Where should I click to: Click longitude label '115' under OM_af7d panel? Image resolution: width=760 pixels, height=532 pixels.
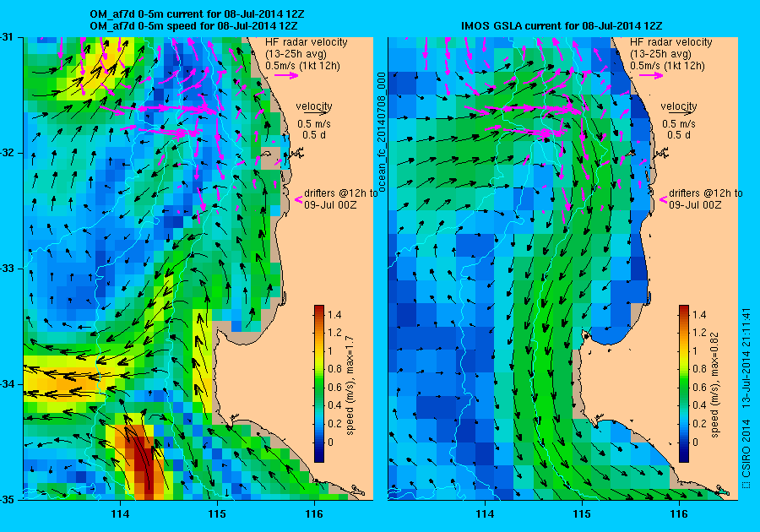click(217, 514)
